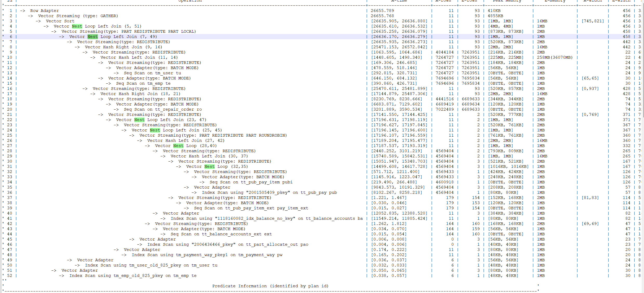Viewport: 644px width, 293px height.
Task: Click Index Scan using idx_balance_no_key line
Action: click(x=266, y=218)
